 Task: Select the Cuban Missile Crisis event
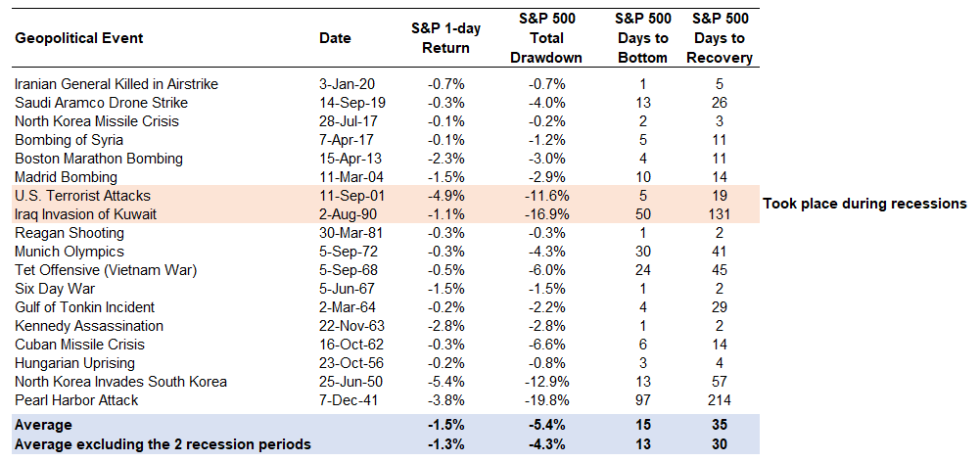tap(79, 345)
